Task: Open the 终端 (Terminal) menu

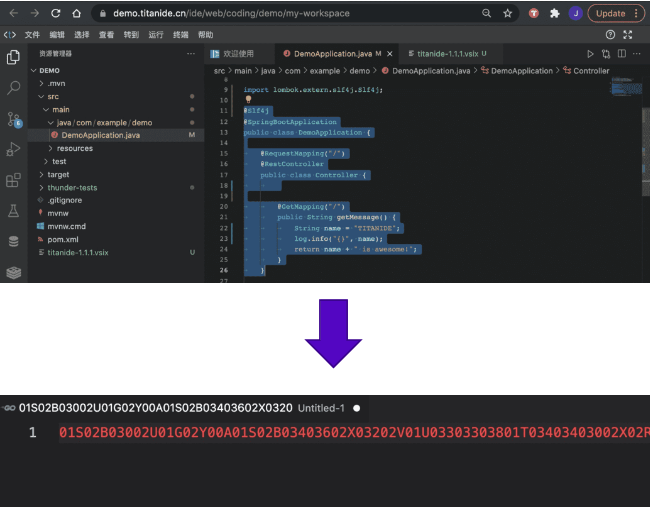Action: pos(181,34)
